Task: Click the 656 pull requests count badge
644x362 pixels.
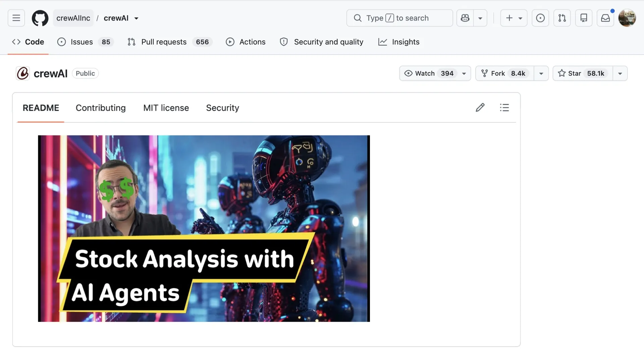Action: point(202,42)
